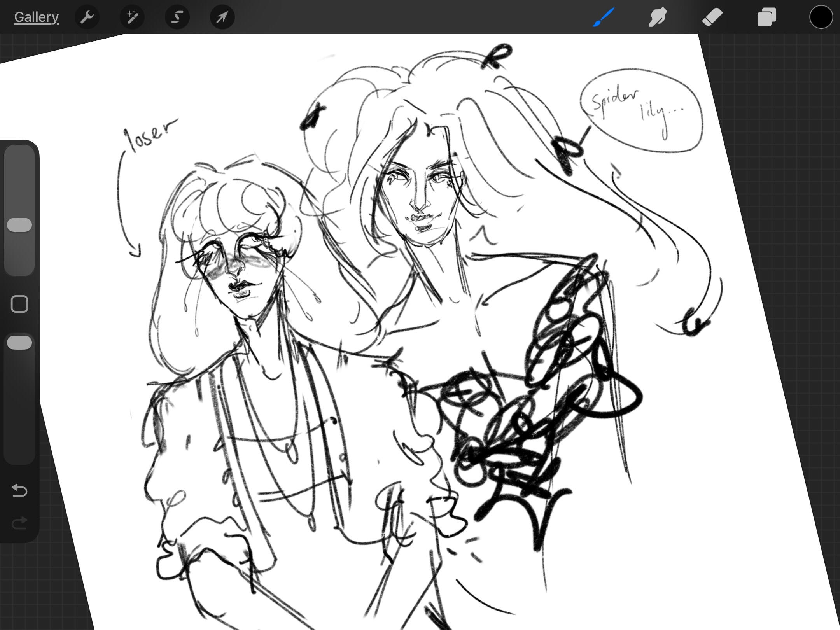Open the Adjustments magic wand menu
Screen dimensions: 840x630
[132, 17]
